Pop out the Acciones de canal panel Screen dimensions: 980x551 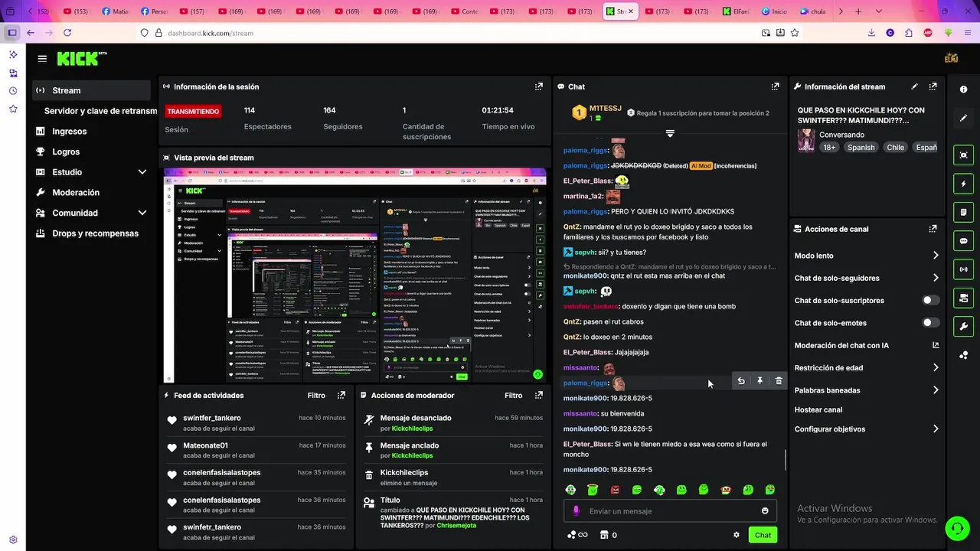click(x=933, y=229)
